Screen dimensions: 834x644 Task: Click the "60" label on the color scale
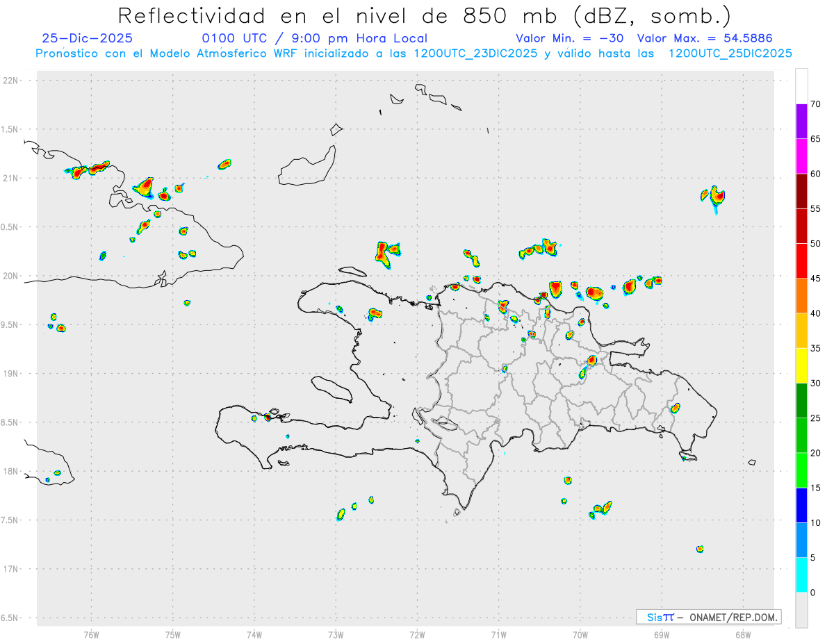[x=815, y=174]
